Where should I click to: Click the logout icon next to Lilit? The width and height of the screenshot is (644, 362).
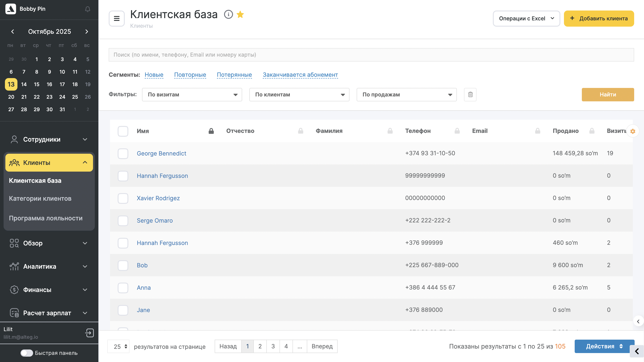[x=89, y=333]
